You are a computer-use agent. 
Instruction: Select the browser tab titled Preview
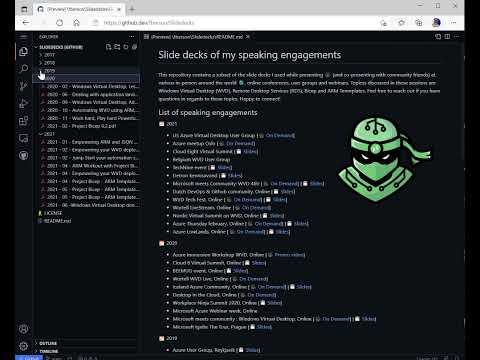pos(79,9)
